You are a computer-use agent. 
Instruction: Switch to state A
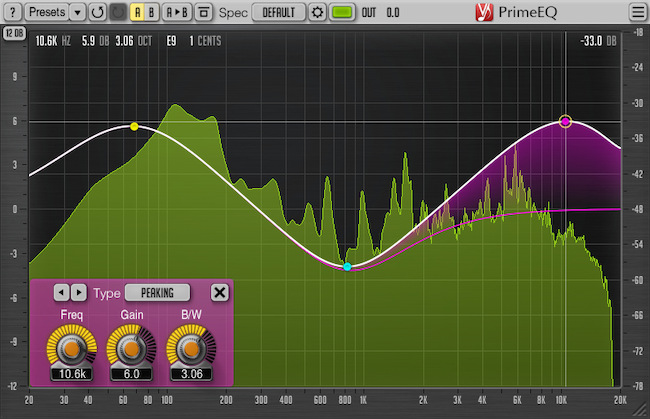138,12
